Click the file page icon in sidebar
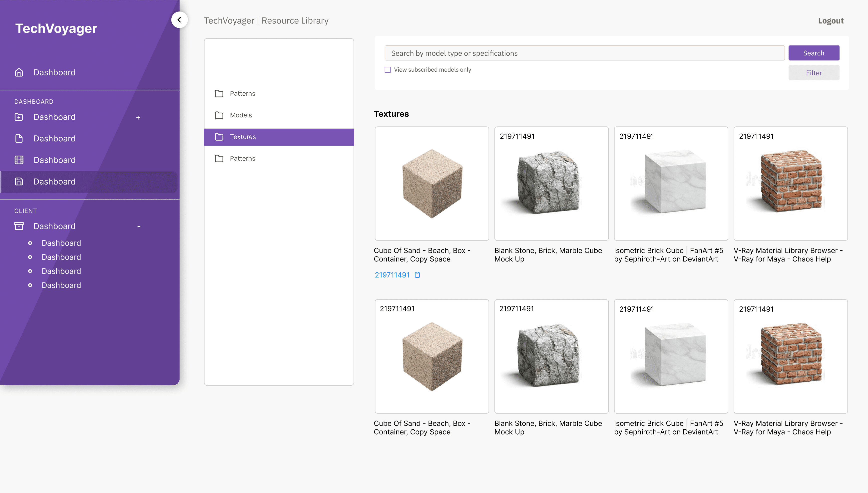The height and width of the screenshot is (493, 868). coord(19,139)
